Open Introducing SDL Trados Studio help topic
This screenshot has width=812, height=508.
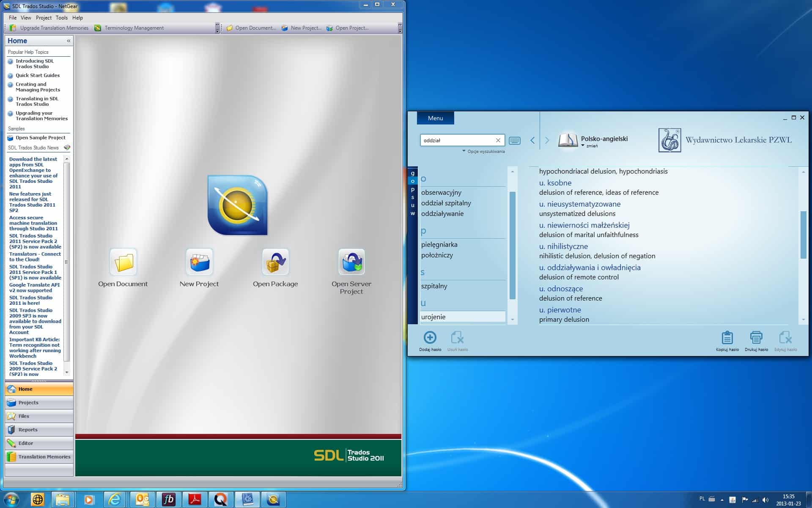35,63
